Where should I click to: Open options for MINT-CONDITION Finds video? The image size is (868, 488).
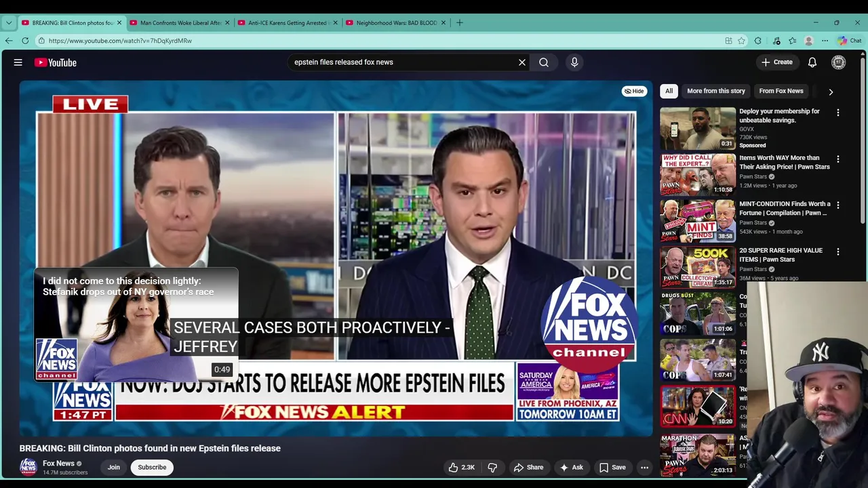tap(838, 205)
